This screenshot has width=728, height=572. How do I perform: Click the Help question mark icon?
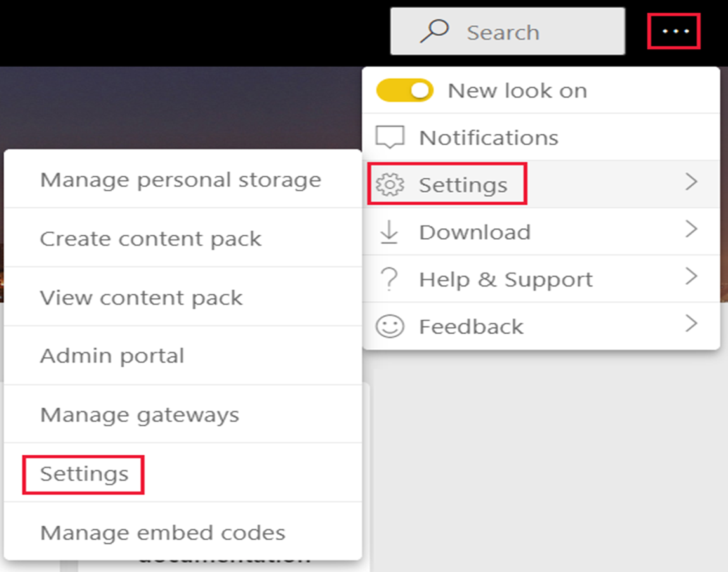389,279
